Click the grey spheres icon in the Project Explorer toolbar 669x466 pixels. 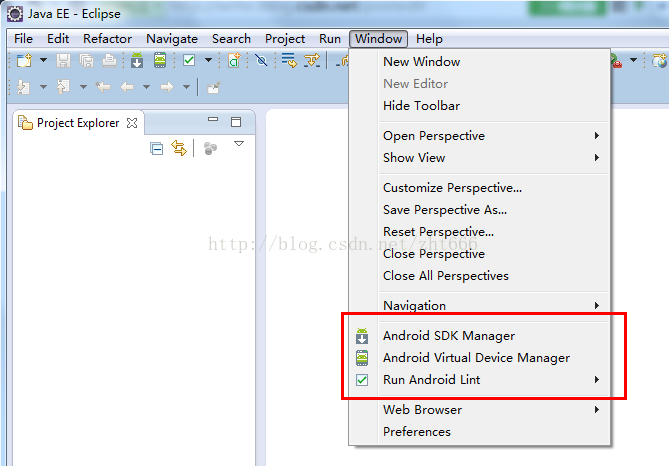pyautogui.click(x=210, y=149)
